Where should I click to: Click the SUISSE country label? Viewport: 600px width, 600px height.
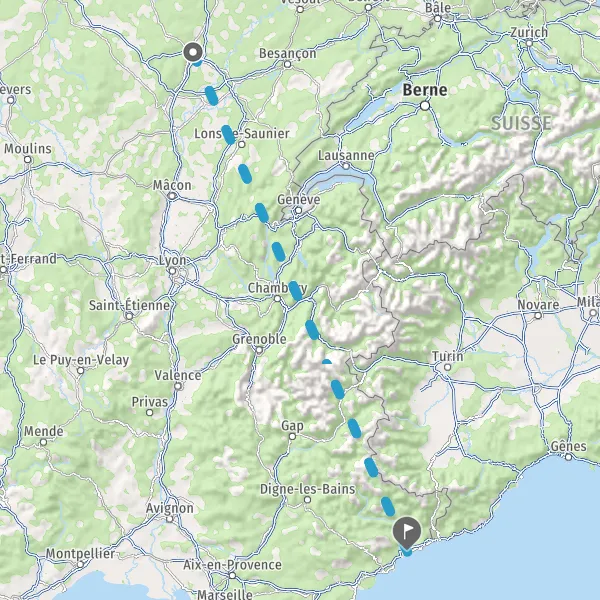(521, 123)
